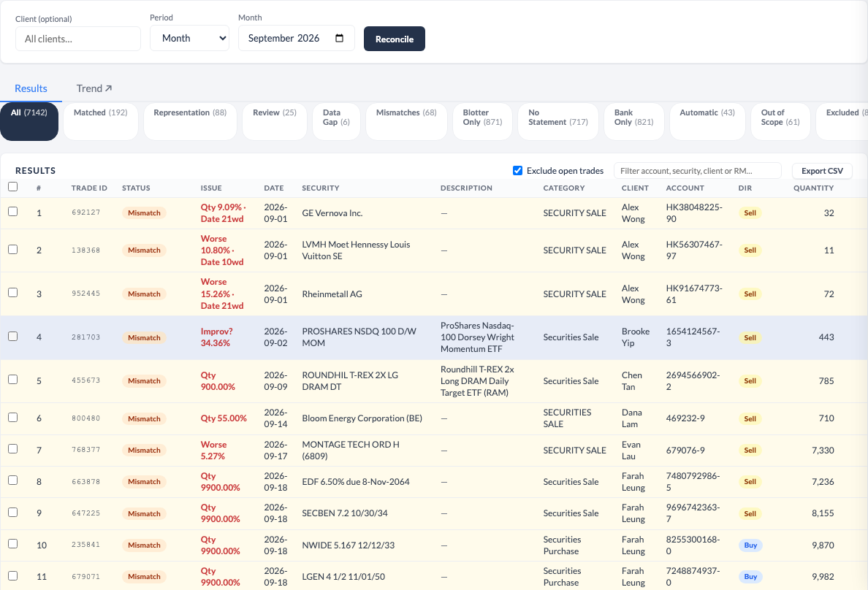Click account HK38048225-90
This screenshot has width=868, height=590.
tap(694, 213)
